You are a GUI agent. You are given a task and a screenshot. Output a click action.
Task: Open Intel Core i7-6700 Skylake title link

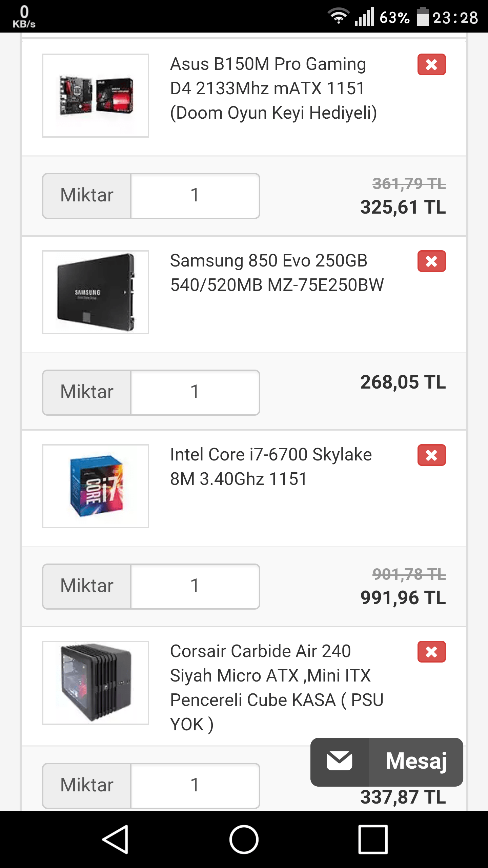pos(270,467)
